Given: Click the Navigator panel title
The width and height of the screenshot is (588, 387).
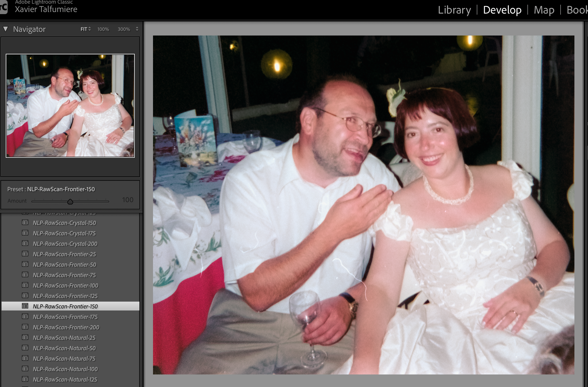Looking at the screenshot, I should [x=29, y=29].
